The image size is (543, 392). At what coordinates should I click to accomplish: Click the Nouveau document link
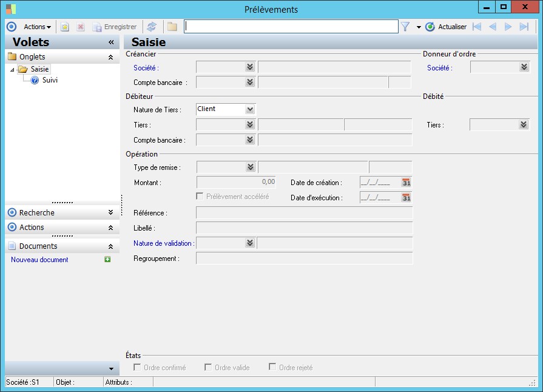[x=39, y=260]
